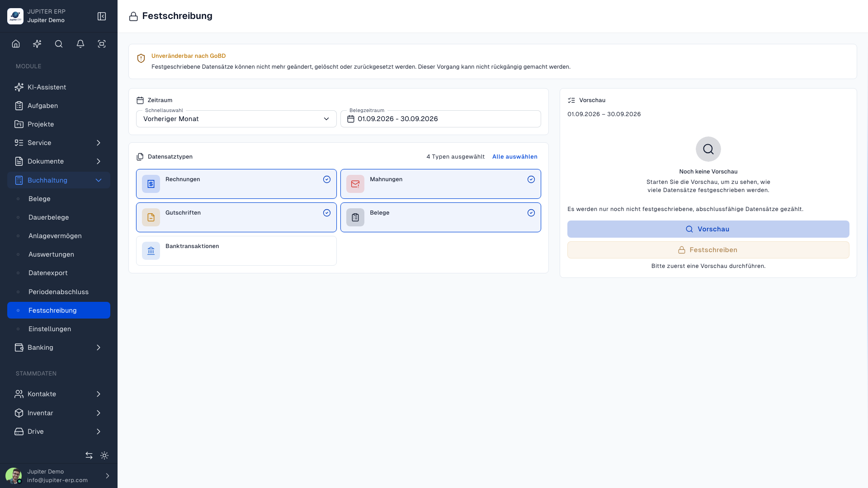Click the calendar icon in Belegzeitraum field
Image resolution: width=868 pixels, height=488 pixels.
click(x=351, y=119)
